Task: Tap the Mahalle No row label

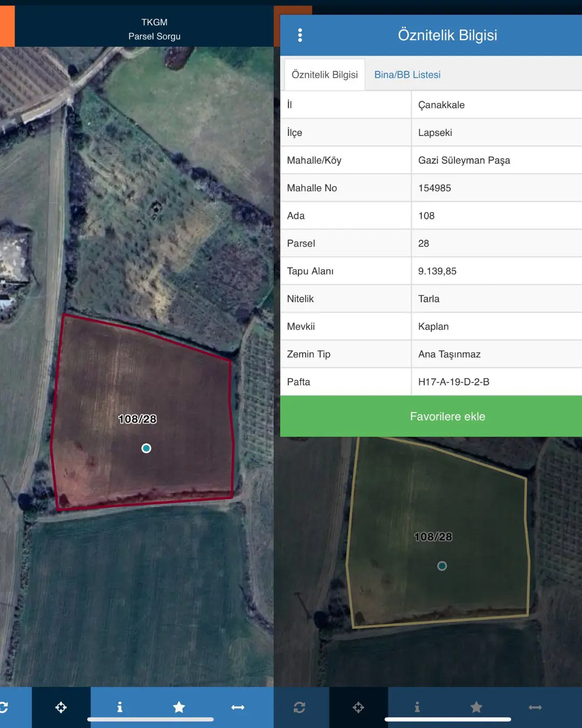Action: coord(312,188)
